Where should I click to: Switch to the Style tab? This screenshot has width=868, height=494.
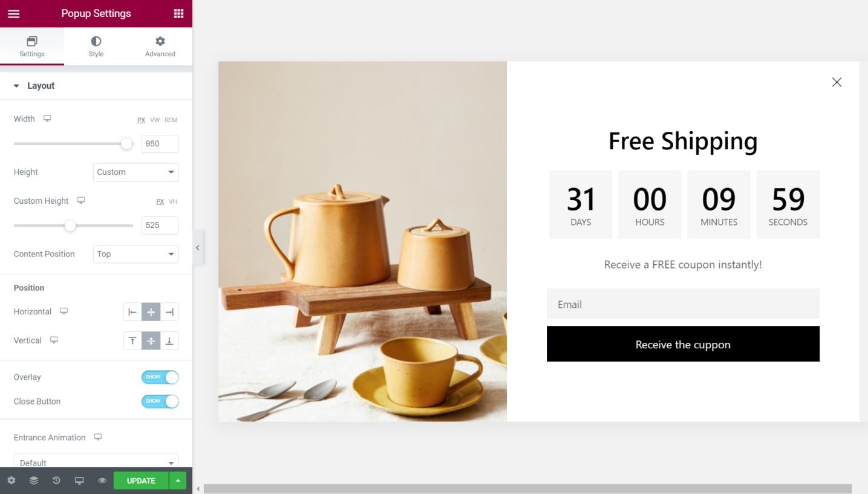[96, 47]
